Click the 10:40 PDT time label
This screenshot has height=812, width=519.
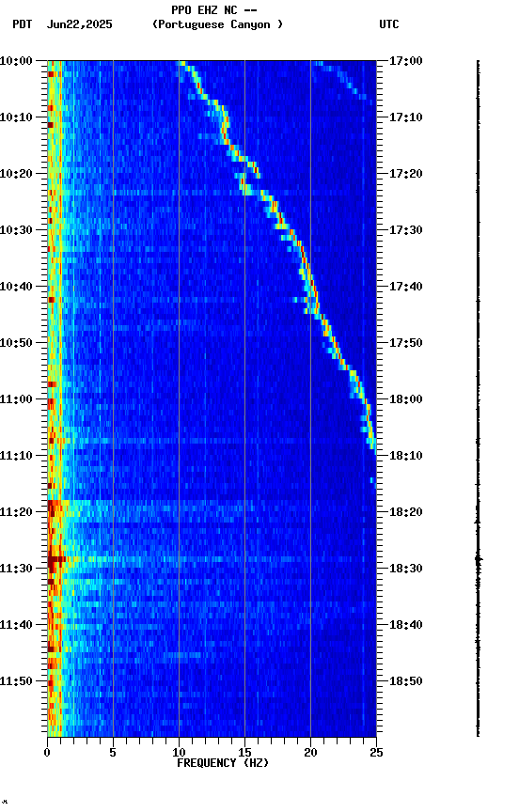pos(16,287)
